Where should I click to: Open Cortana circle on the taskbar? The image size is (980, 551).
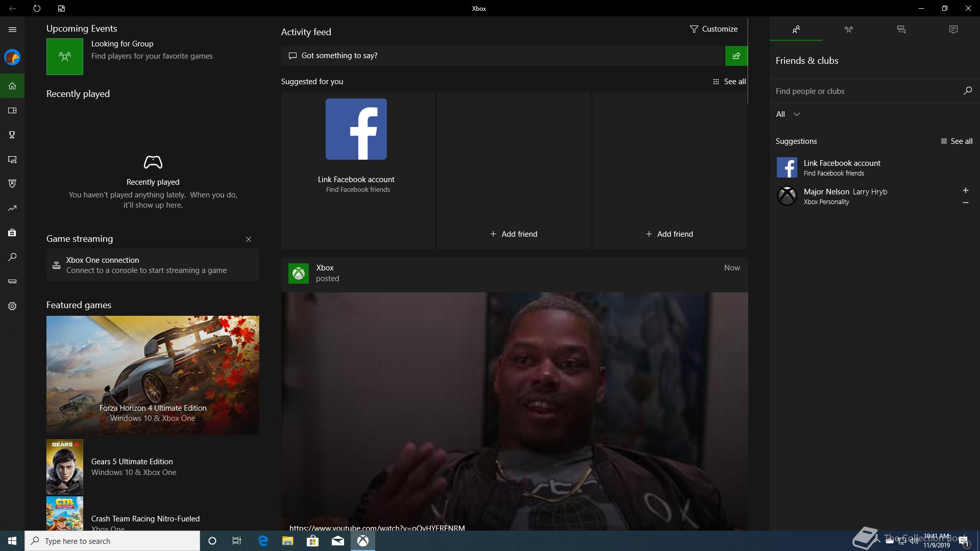point(212,541)
